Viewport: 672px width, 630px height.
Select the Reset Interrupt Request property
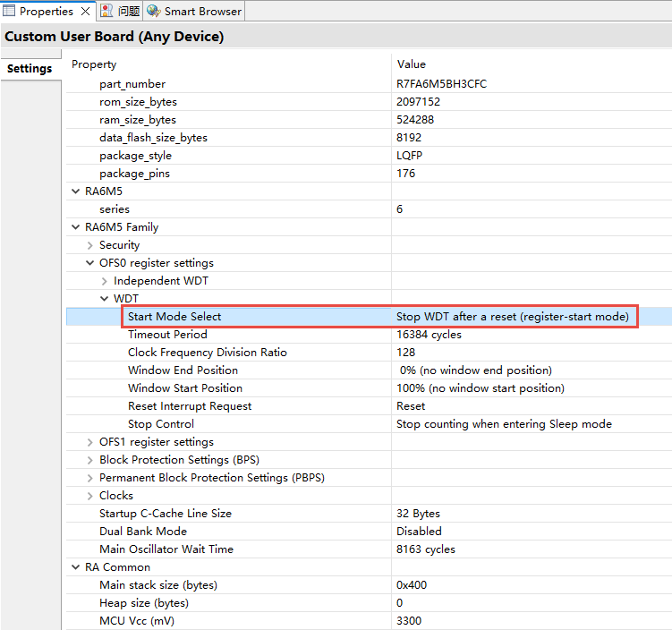click(190, 406)
